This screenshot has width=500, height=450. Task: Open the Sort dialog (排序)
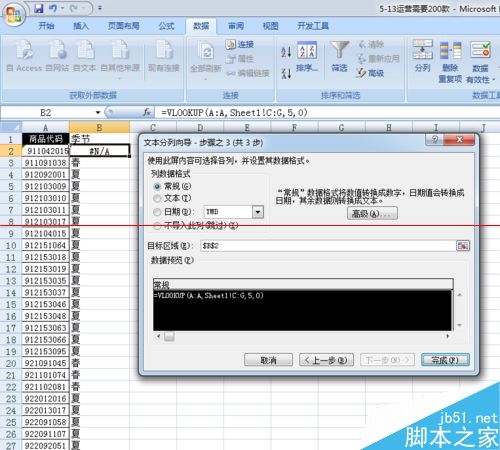pos(307,57)
